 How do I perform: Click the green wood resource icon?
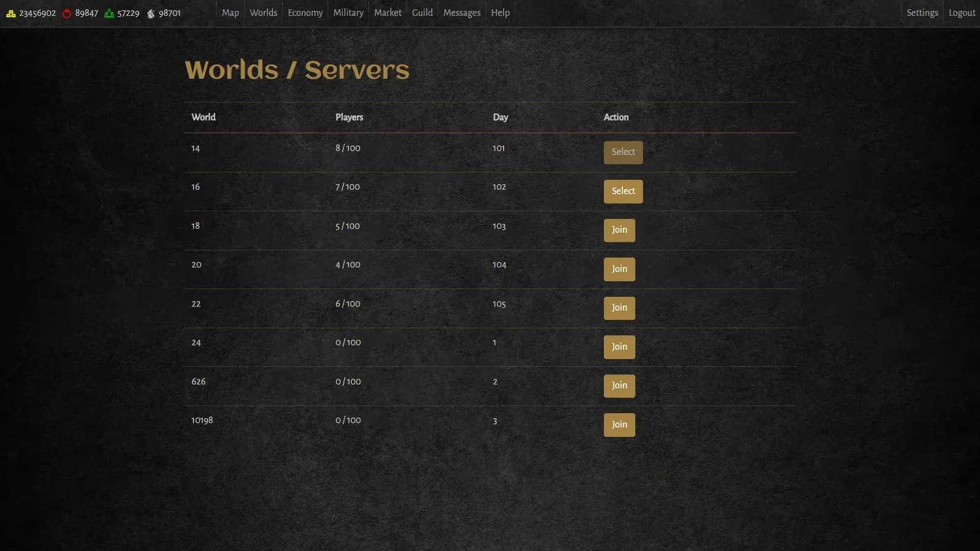109,13
